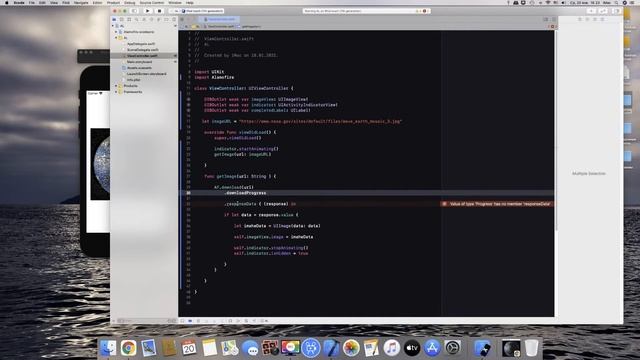Click the editor options icon above editor
Image resolution: width=640 pixels, height=360 pixels.
coord(546,19)
